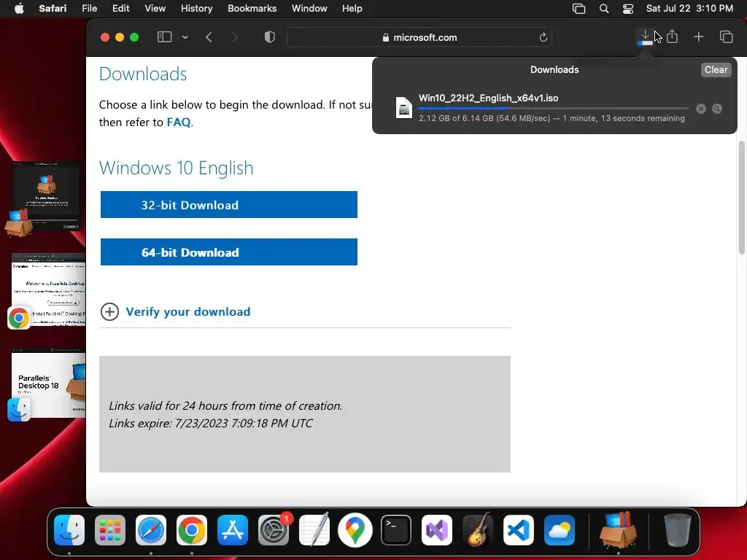Open the File menu
The image size is (747, 560).
pos(90,9)
